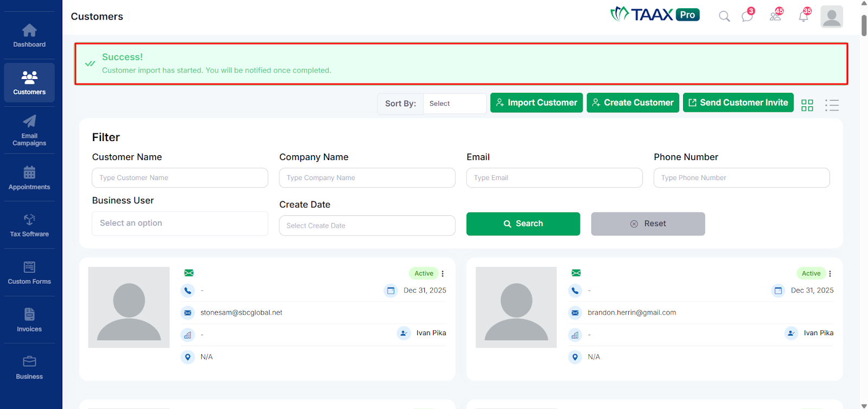Click calendar icon on stonesam card
Viewport: 868px width, 409px height.
click(391, 291)
